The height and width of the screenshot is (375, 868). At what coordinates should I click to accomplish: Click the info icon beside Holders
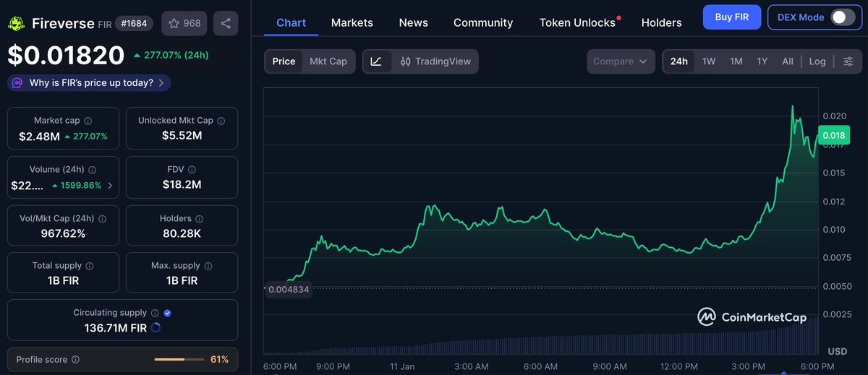coord(199,218)
